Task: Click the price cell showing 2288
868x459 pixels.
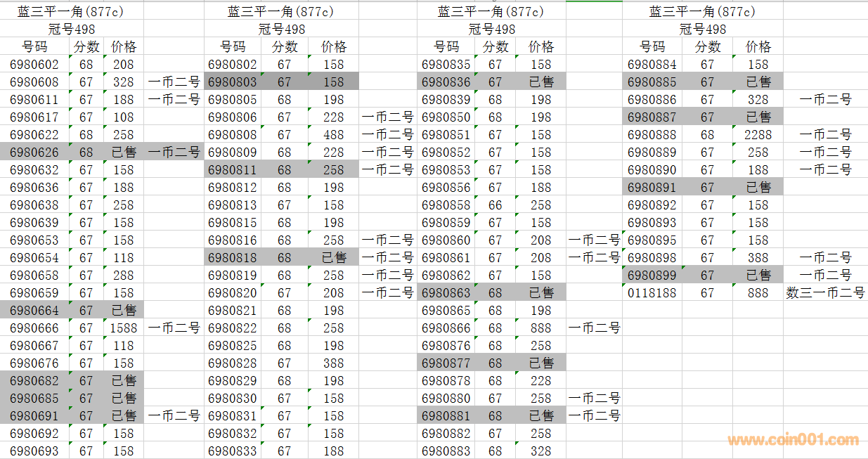Action: pyautogui.click(x=758, y=135)
